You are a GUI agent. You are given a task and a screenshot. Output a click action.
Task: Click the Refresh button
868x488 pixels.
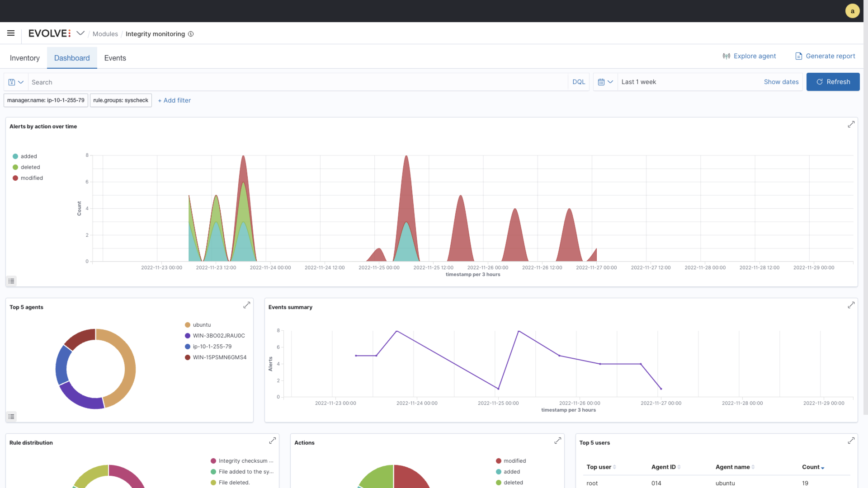tap(833, 82)
